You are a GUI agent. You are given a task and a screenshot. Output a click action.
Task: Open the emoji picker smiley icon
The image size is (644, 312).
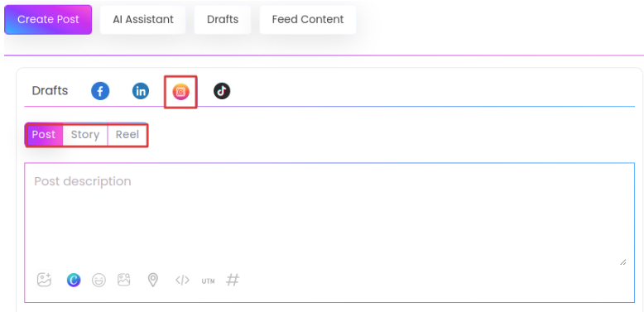99,280
